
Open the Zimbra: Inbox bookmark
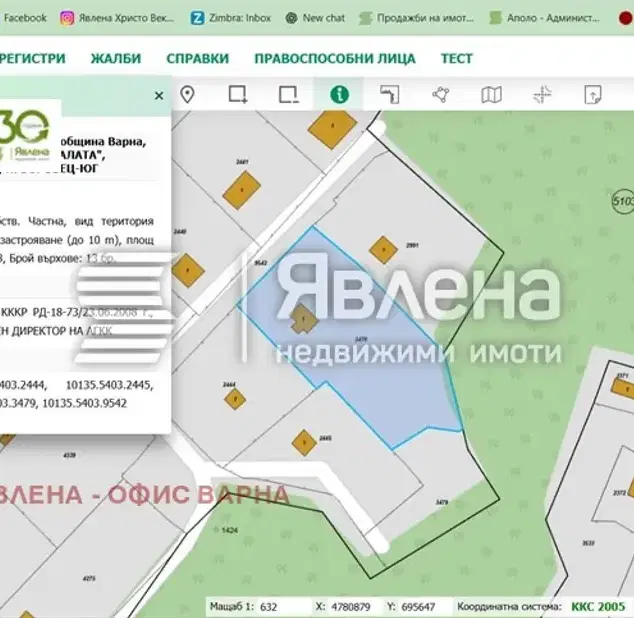click(231, 18)
